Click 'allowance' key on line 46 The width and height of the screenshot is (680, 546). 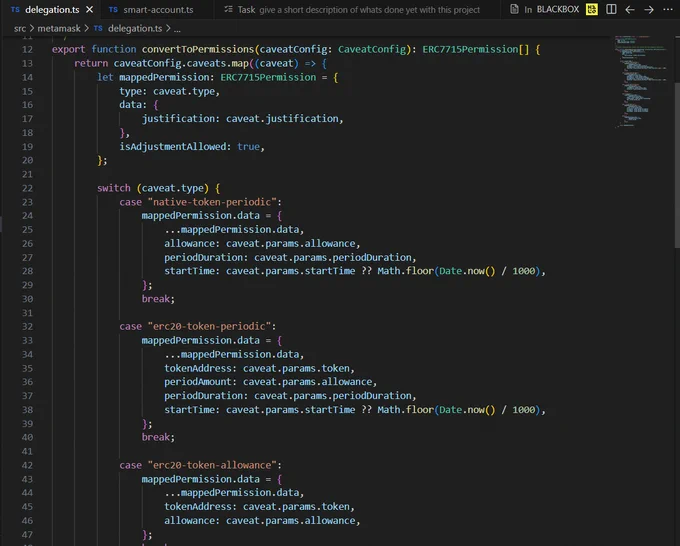[190, 520]
